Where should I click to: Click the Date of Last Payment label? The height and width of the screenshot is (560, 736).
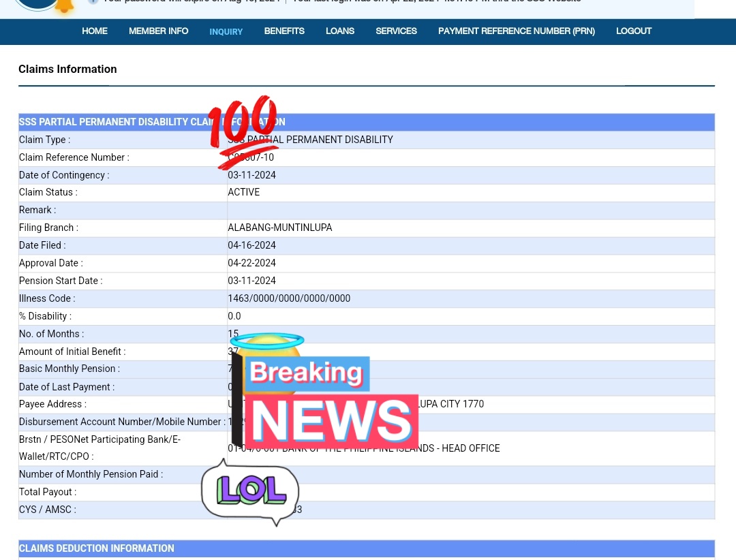tap(67, 387)
